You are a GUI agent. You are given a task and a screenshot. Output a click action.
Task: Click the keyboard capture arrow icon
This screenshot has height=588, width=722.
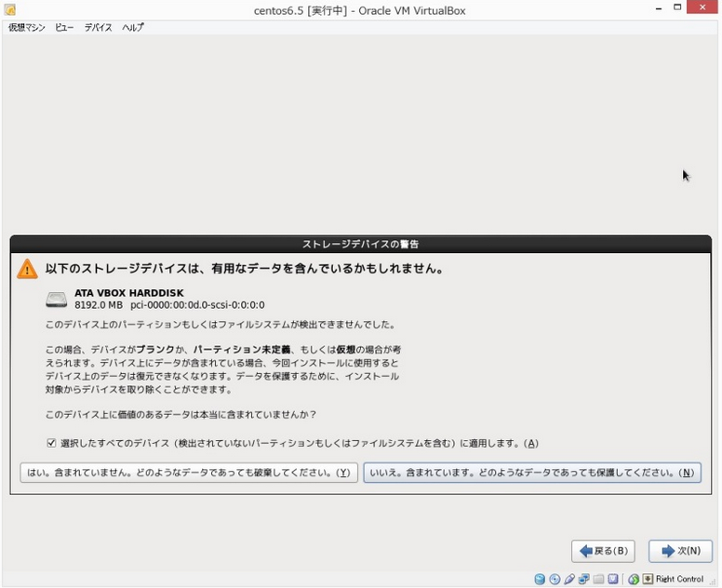pos(648,579)
